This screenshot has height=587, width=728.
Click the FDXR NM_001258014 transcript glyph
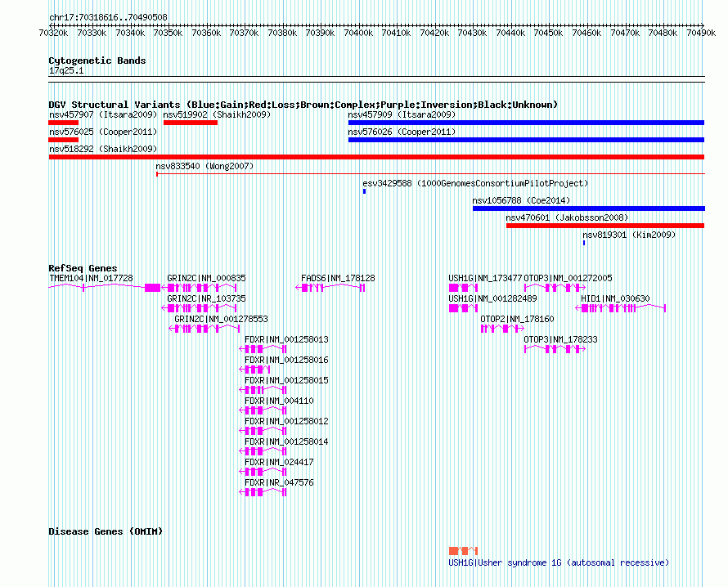pos(263,451)
